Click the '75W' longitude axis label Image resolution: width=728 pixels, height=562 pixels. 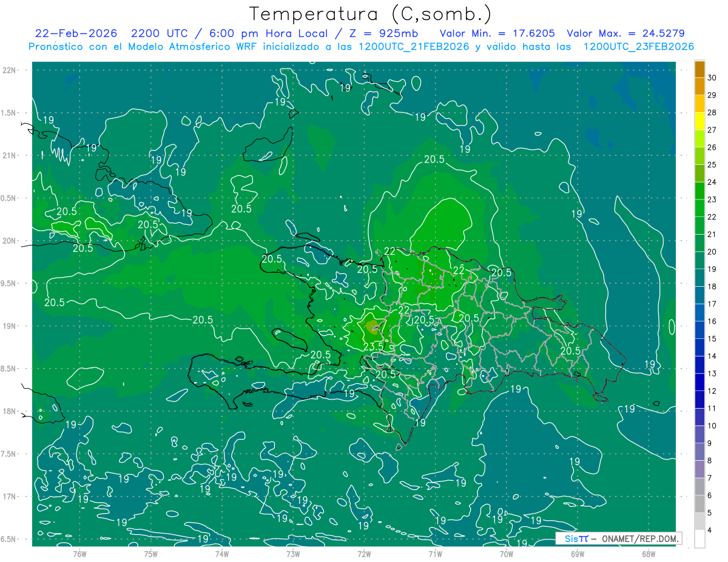point(151,554)
